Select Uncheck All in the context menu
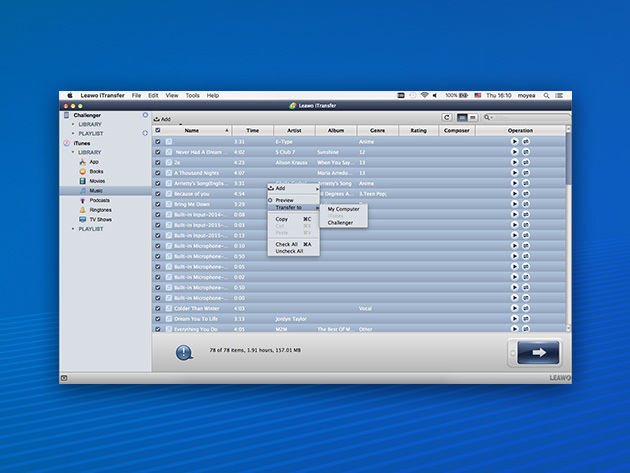 pyautogui.click(x=289, y=251)
